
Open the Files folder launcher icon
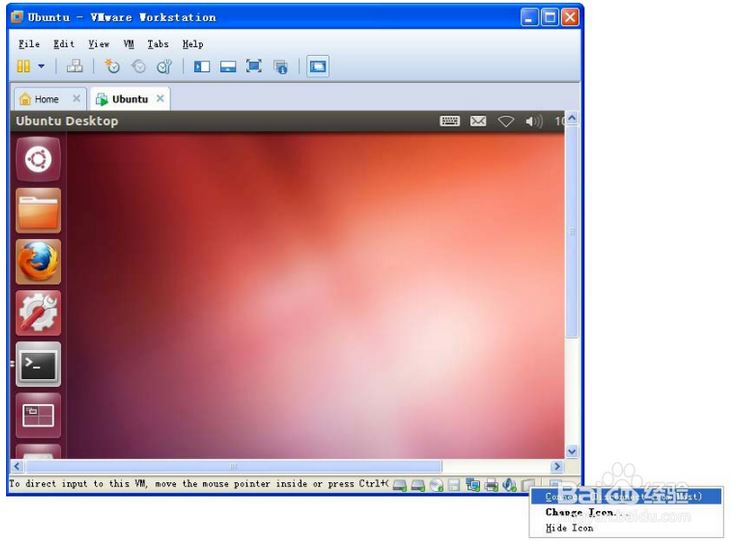(38, 211)
